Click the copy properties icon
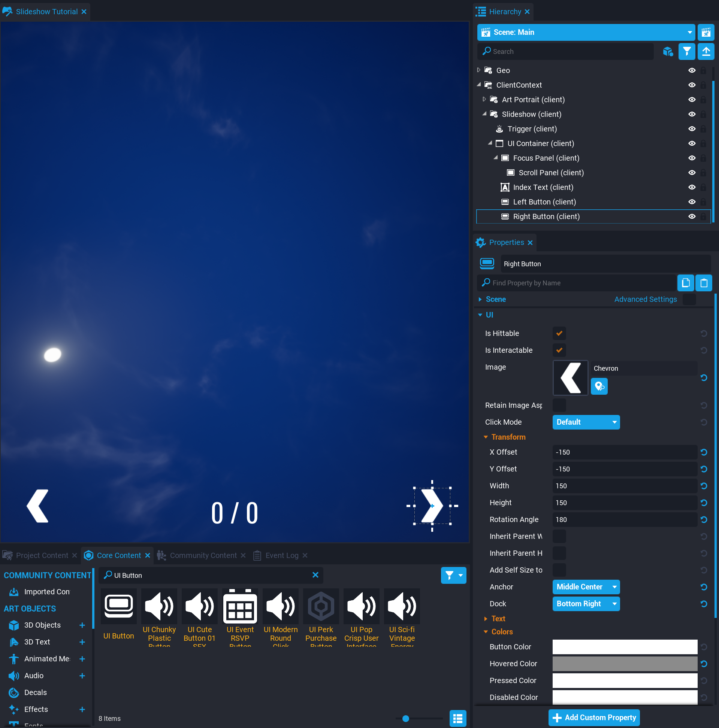 685,283
